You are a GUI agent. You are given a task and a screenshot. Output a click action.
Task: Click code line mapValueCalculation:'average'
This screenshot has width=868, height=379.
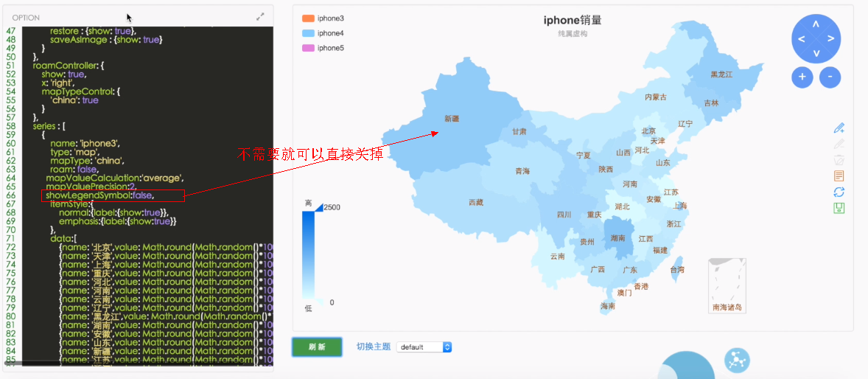[115, 178]
